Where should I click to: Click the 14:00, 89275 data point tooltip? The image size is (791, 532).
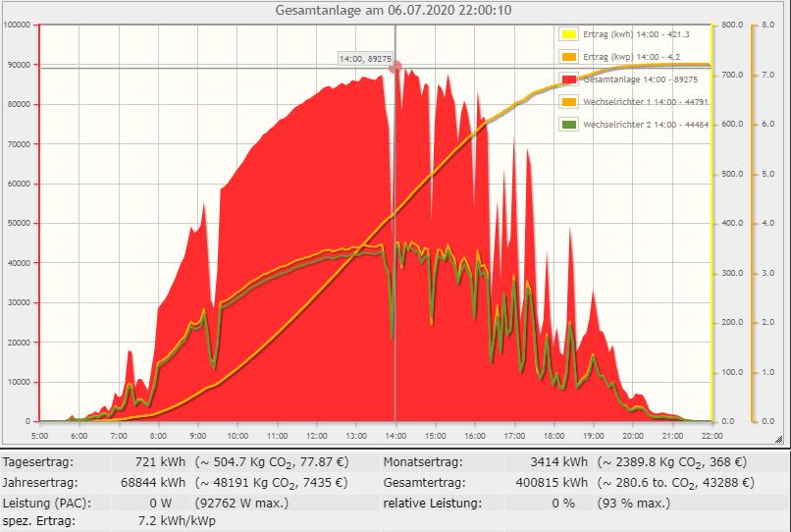click(365, 60)
